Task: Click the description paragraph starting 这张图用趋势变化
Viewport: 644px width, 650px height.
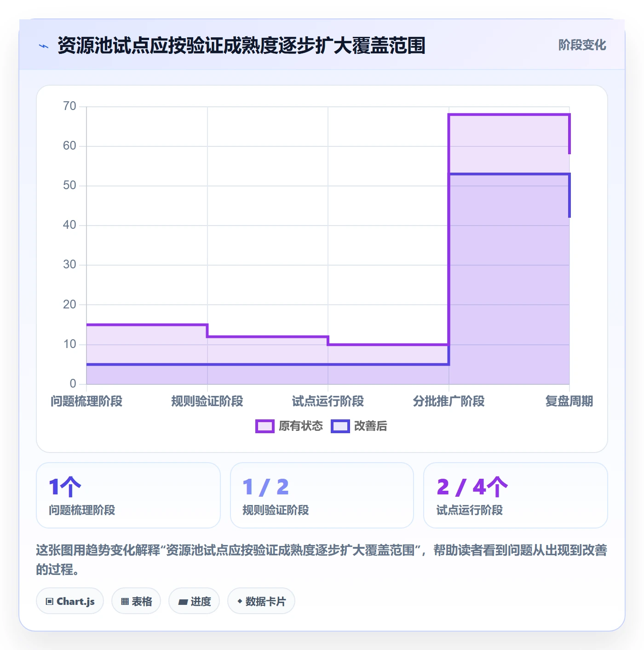Action: pos(322,560)
